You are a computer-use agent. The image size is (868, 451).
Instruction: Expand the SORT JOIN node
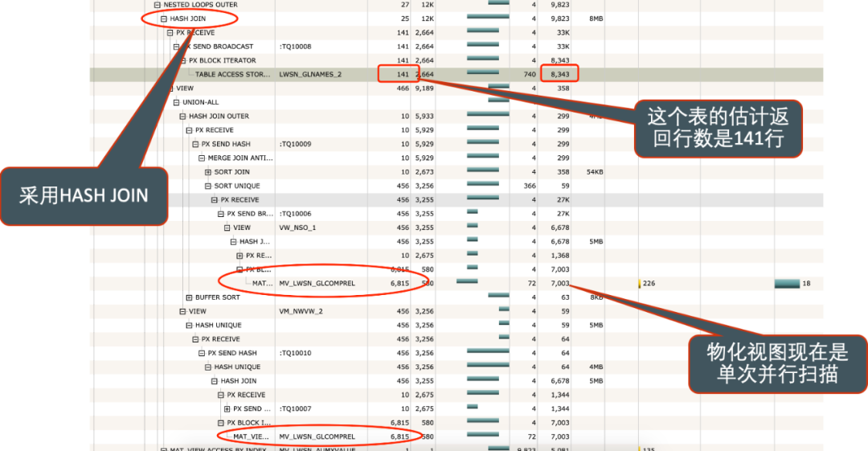[208, 172]
